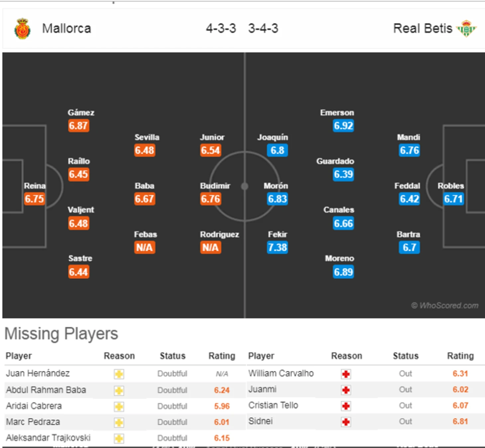Click the Mallorca team name
The image size is (485, 448).
(66, 29)
